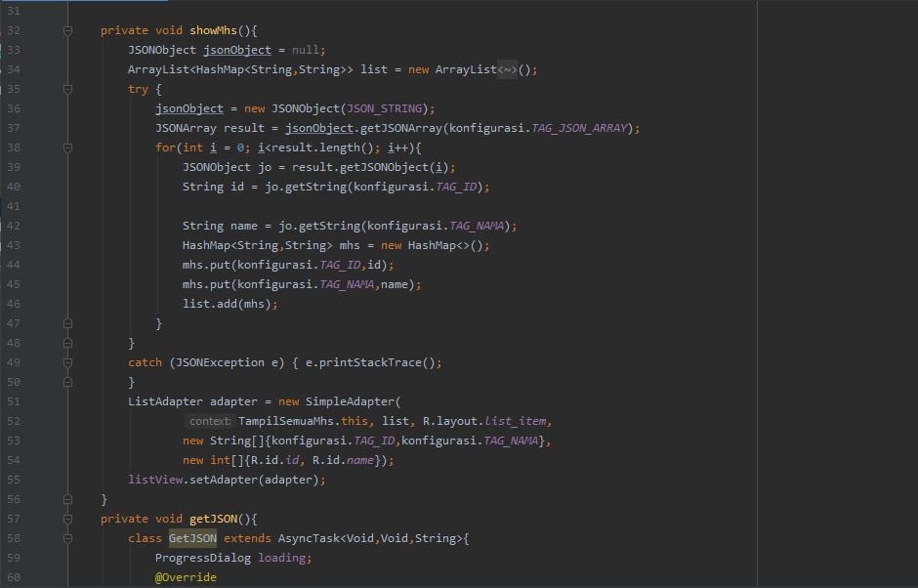Click TAG_ID on line 40
This screenshot has width=918, height=588.
click(457, 187)
